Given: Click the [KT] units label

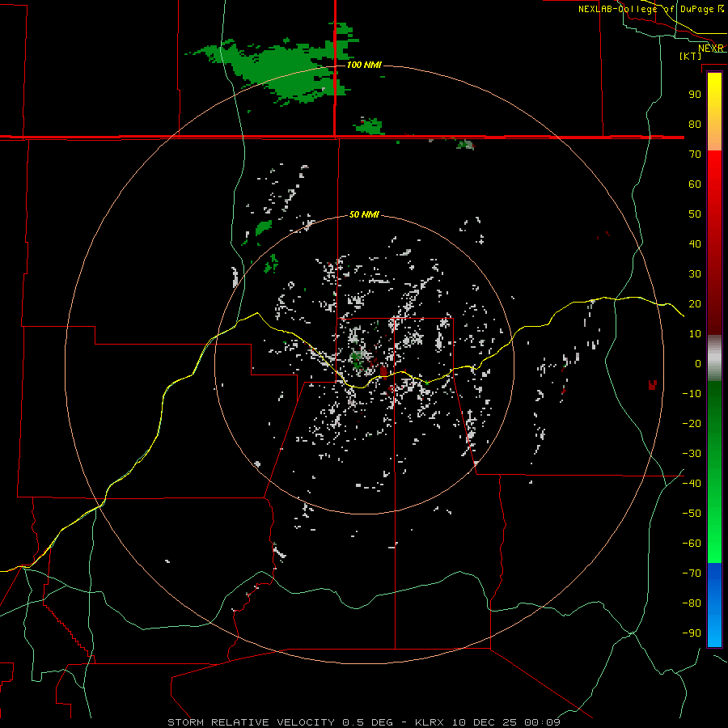Looking at the screenshot, I should [x=691, y=56].
